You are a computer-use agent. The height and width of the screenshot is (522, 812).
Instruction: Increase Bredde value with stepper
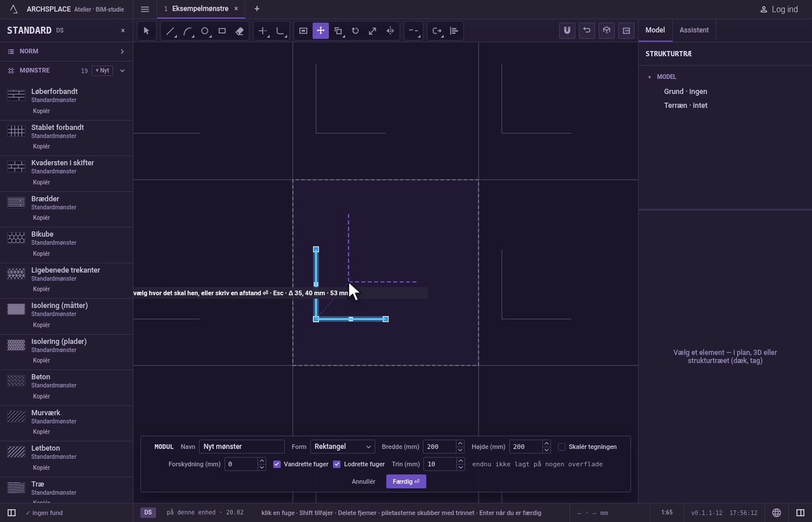click(460, 444)
